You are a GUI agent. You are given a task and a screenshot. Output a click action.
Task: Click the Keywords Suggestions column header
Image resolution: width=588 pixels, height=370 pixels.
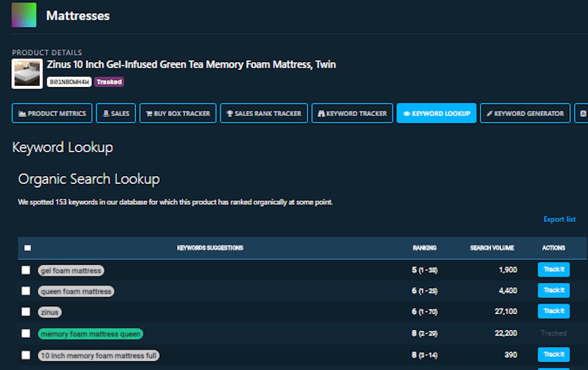coord(210,248)
